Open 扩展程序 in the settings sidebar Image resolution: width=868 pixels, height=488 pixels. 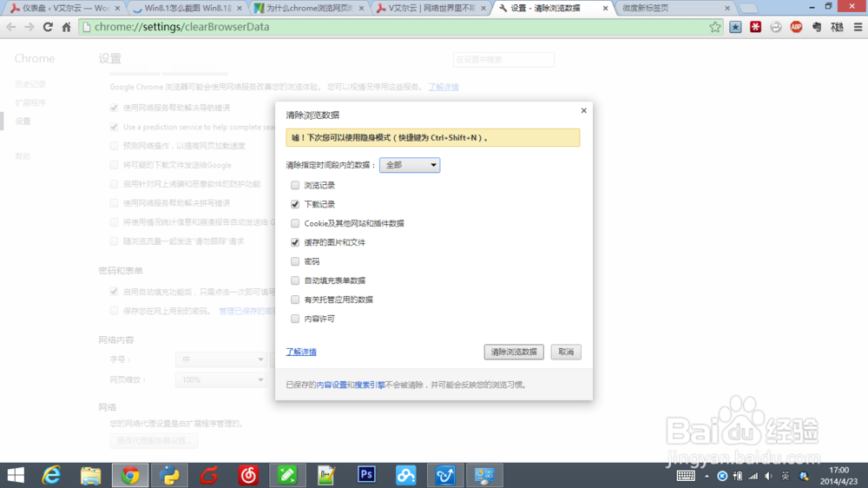click(x=30, y=102)
